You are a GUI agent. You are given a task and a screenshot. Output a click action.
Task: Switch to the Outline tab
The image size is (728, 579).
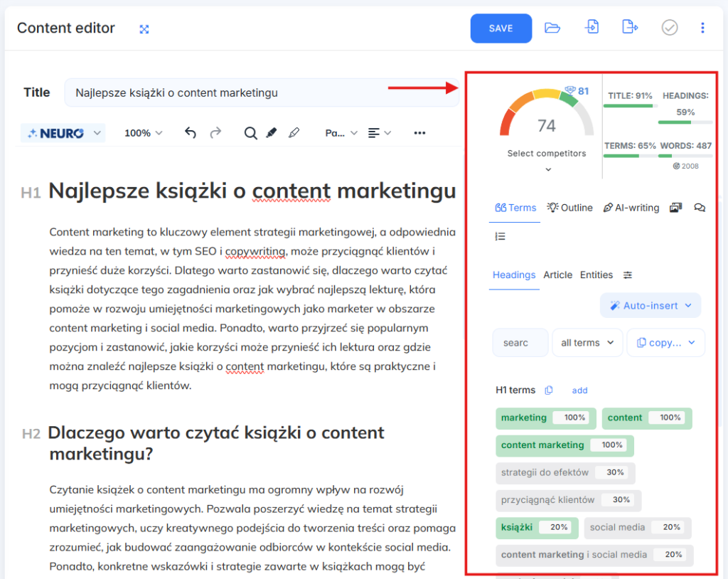point(569,208)
